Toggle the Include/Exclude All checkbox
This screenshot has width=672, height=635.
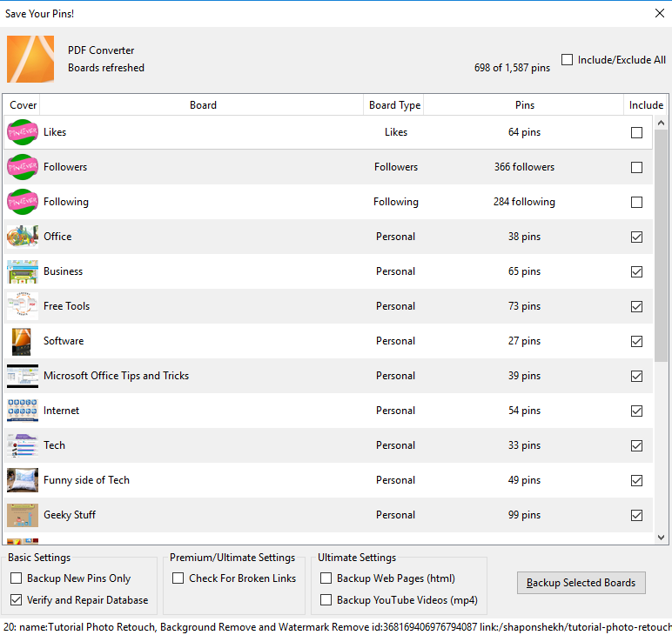[x=567, y=59]
